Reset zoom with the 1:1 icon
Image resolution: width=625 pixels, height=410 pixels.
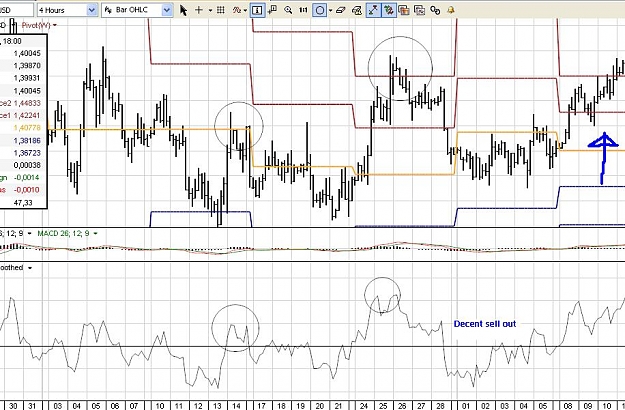coord(303,10)
